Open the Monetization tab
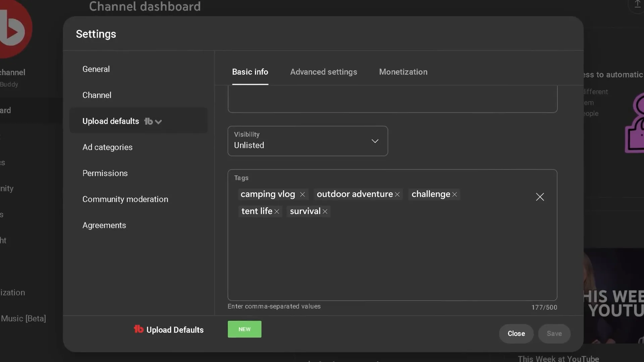 pos(403,72)
